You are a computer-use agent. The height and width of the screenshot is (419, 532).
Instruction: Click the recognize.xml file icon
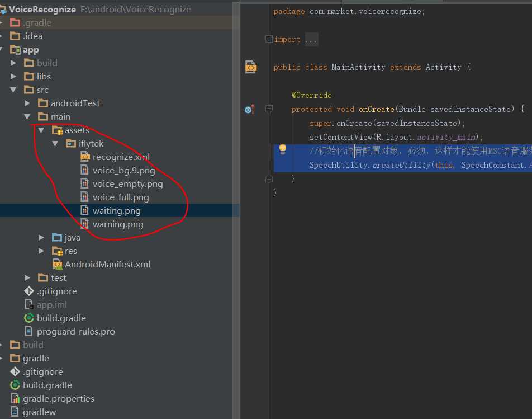(85, 157)
